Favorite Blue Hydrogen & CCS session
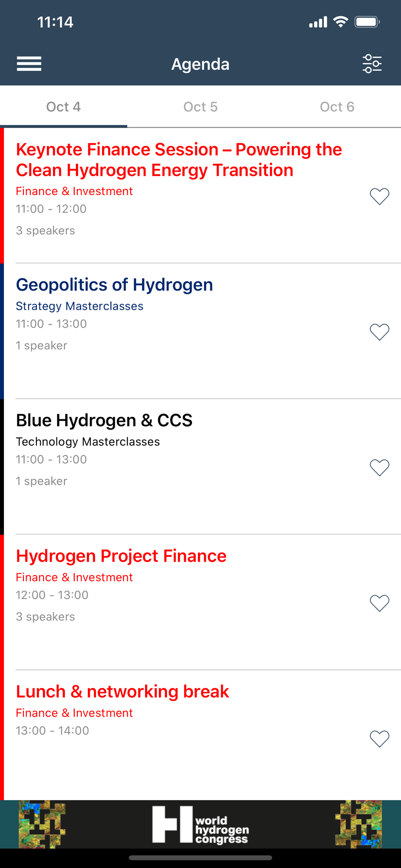The height and width of the screenshot is (868, 401). click(379, 467)
